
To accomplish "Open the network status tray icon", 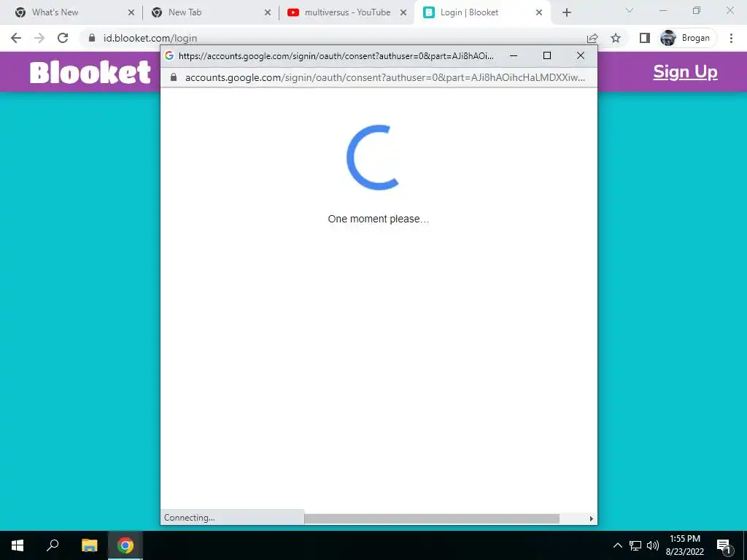I will (x=635, y=545).
